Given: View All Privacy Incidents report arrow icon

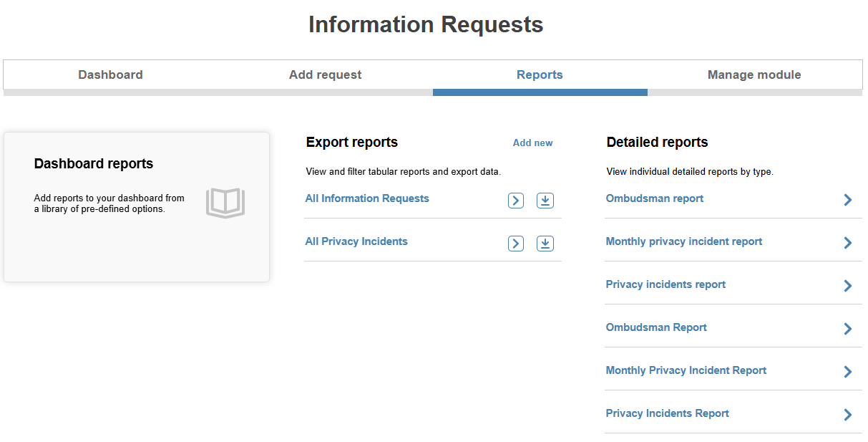Looking at the screenshot, I should 516,244.
